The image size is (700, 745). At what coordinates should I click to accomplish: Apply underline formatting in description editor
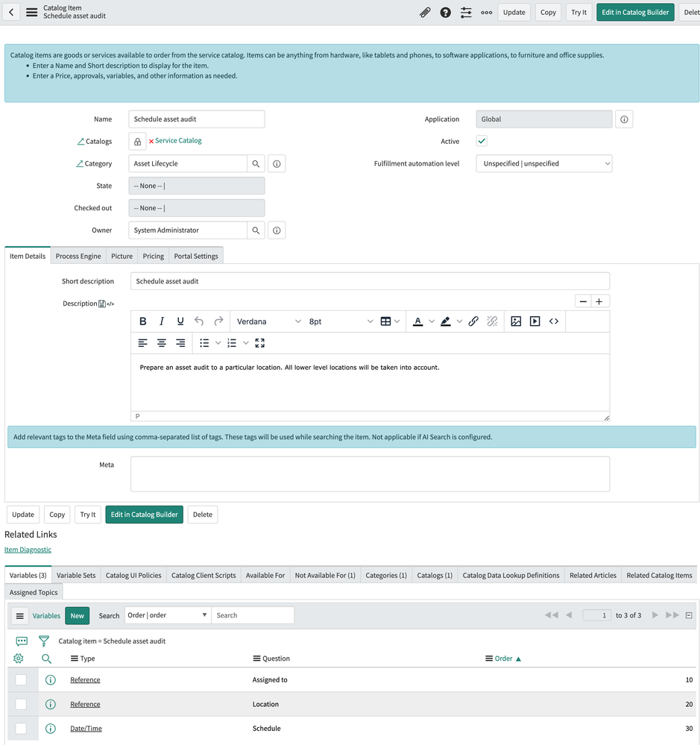180,321
